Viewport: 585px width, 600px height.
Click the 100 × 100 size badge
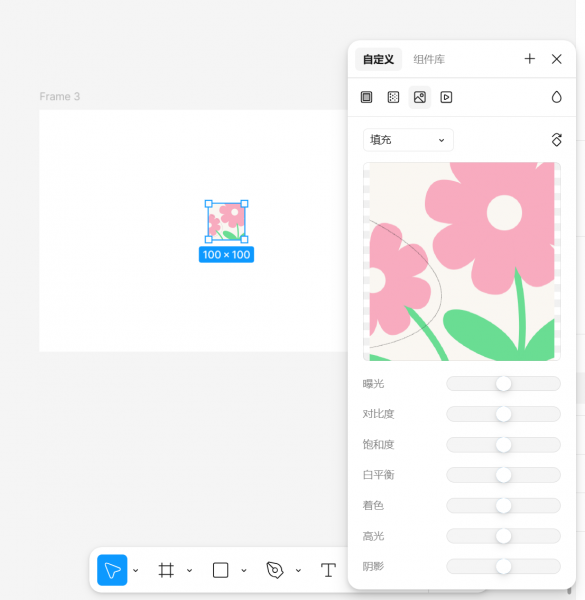pyautogui.click(x=227, y=255)
